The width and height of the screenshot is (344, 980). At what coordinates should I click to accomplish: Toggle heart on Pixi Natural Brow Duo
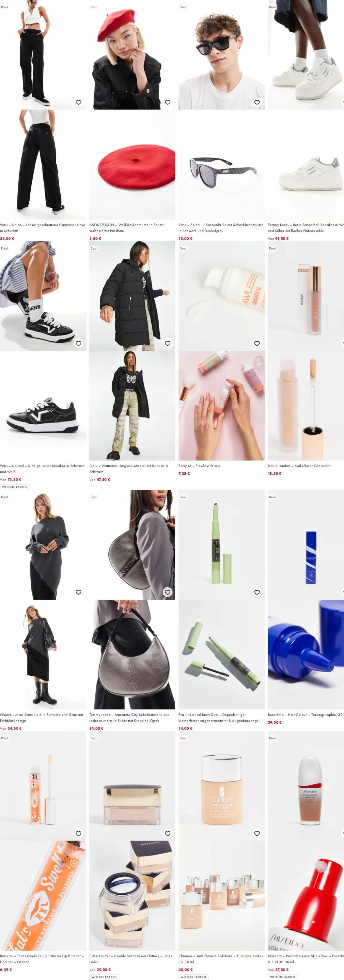point(257,592)
